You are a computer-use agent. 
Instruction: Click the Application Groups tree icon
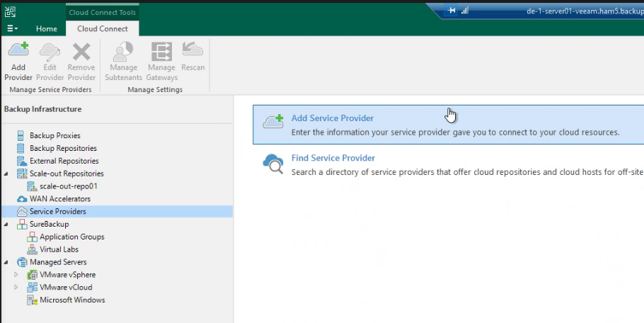32,237
